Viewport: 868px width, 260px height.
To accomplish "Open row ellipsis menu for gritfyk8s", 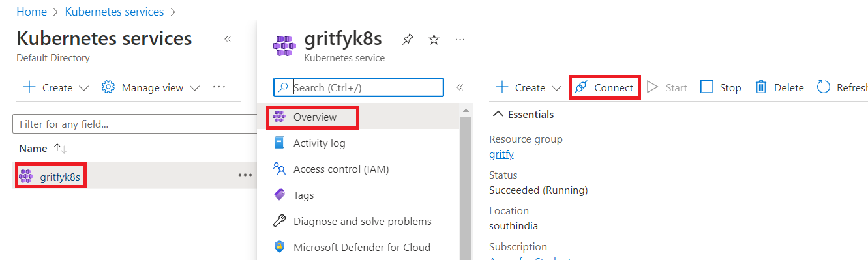I will tap(245, 175).
